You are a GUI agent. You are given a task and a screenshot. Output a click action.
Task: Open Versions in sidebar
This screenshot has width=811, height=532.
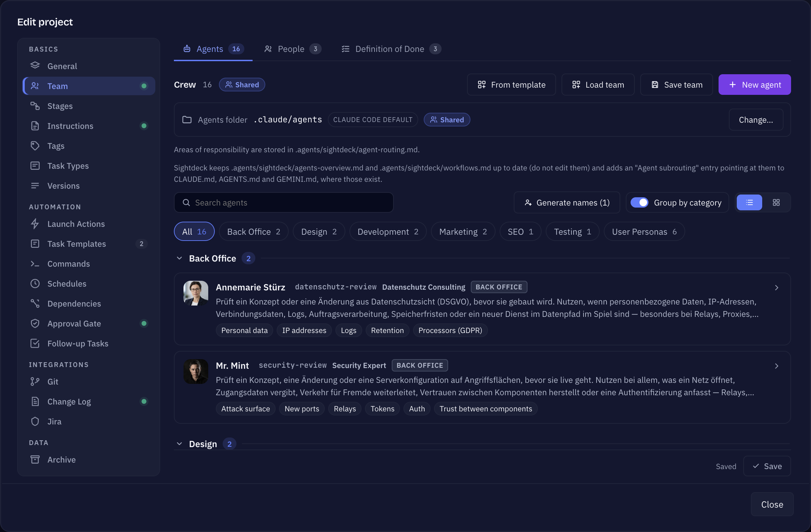(x=89, y=186)
